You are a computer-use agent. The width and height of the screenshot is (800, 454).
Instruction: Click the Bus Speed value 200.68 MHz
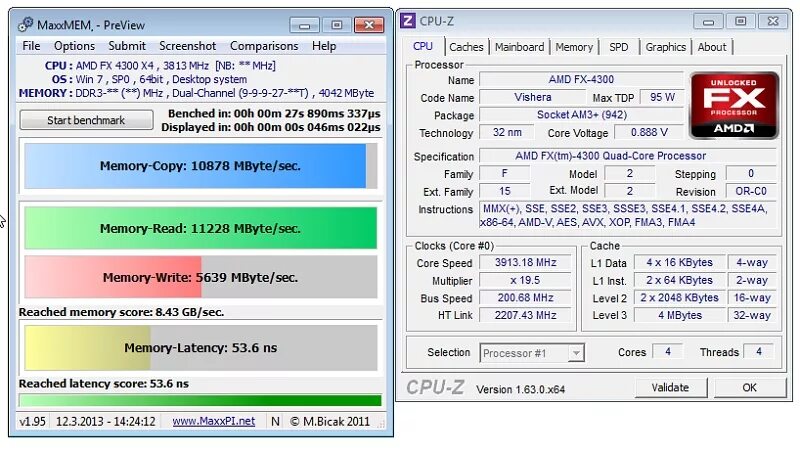[525, 297]
